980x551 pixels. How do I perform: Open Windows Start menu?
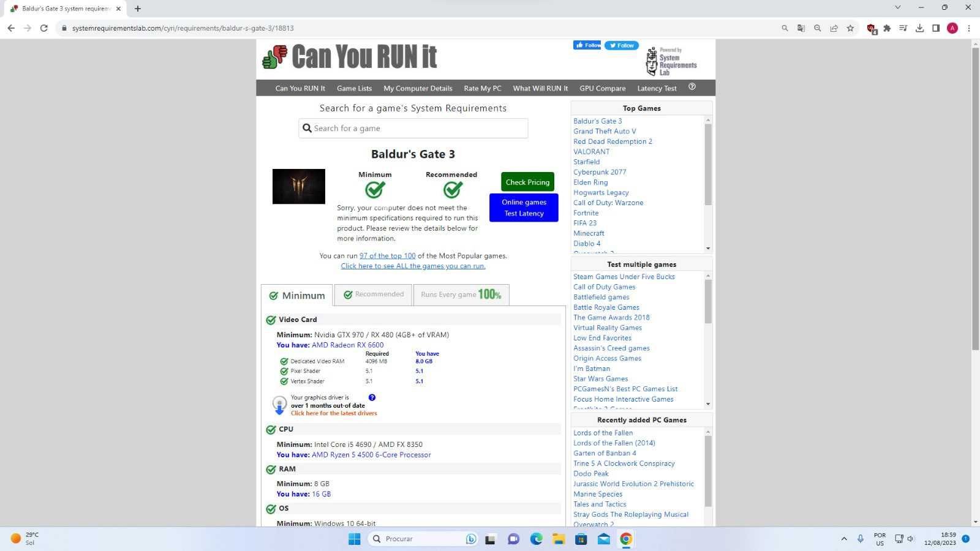(355, 539)
